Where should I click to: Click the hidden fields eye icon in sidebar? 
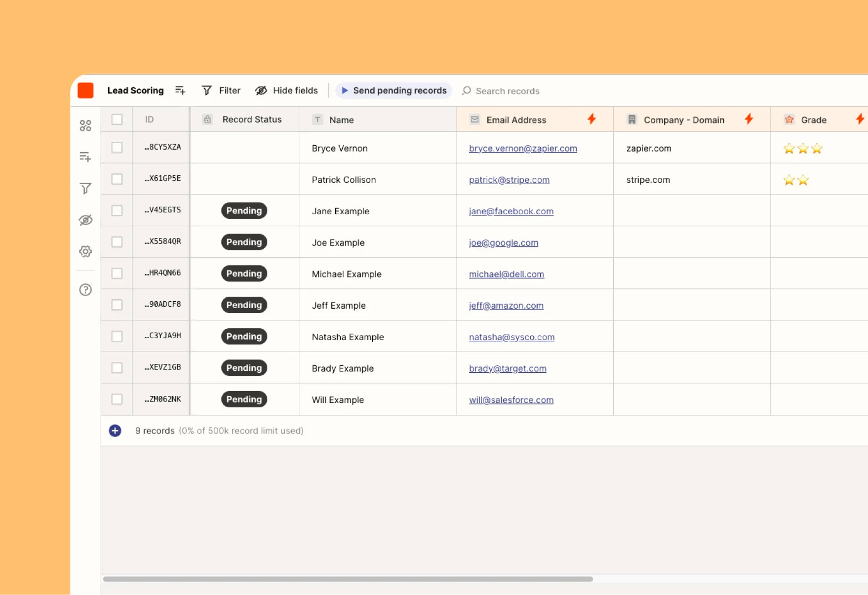[x=85, y=220]
